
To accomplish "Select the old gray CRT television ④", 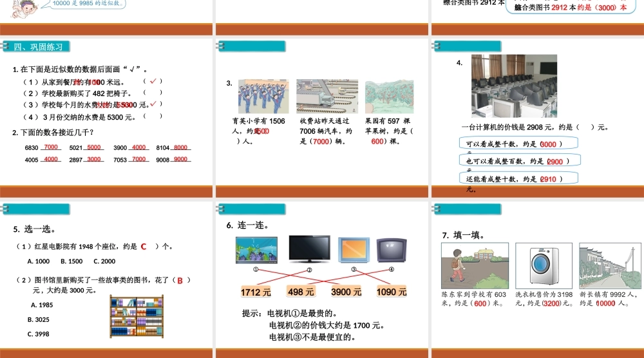I will click(392, 250).
